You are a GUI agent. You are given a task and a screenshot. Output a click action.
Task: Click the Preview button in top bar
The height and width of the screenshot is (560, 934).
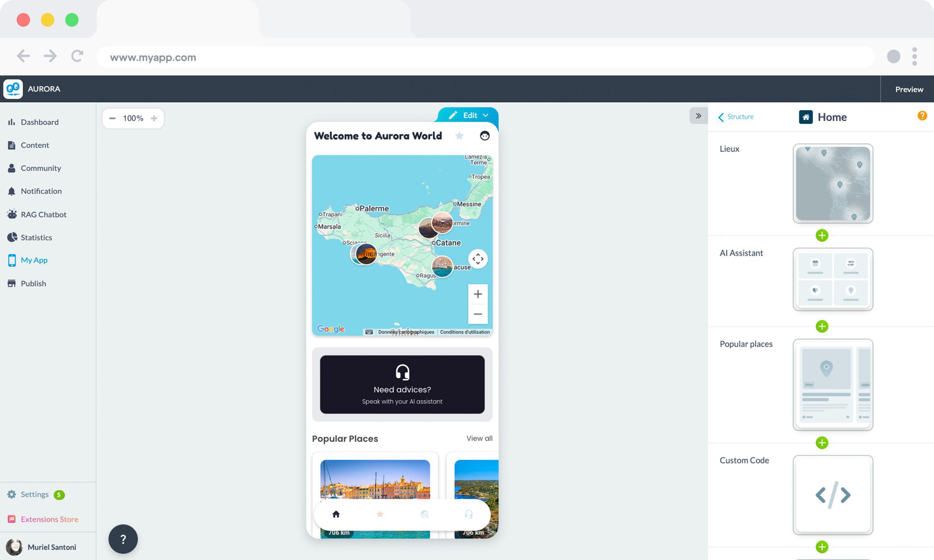(909, 89)
